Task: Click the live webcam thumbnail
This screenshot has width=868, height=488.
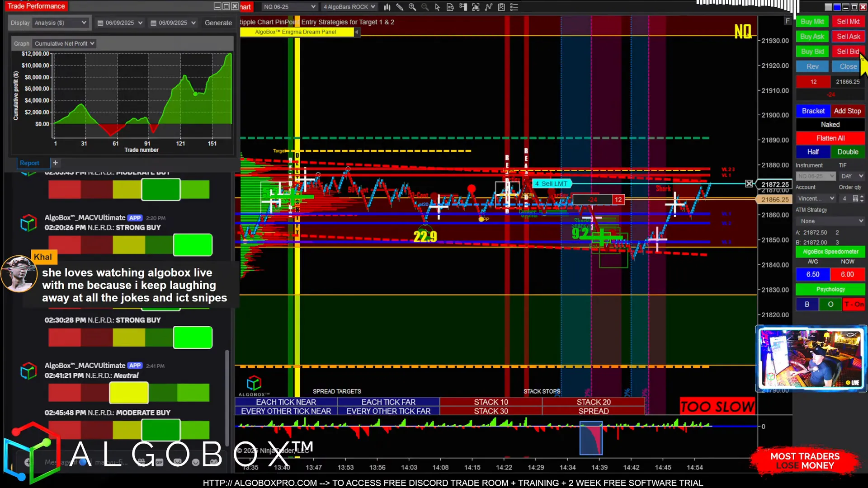Action: 811,358
